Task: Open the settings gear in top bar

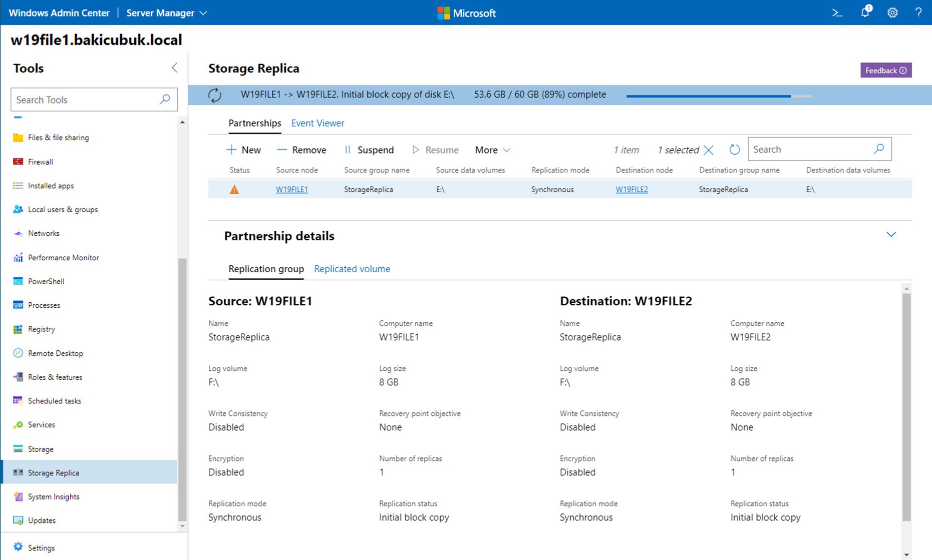Action: 892,13
